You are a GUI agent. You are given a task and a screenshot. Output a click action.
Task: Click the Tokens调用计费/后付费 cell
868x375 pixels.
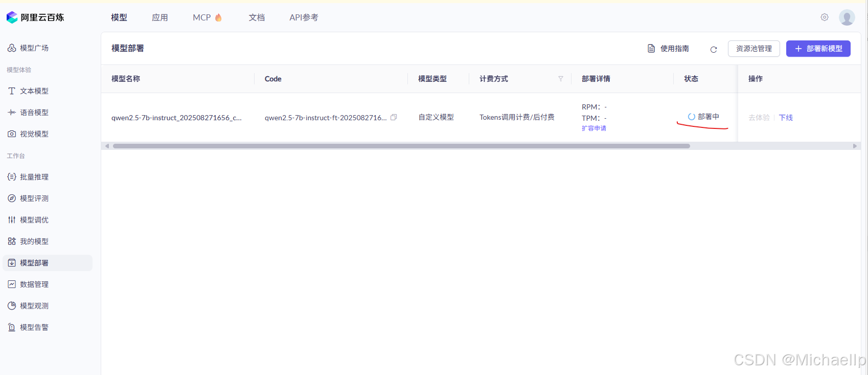click(x=517, y=117)
